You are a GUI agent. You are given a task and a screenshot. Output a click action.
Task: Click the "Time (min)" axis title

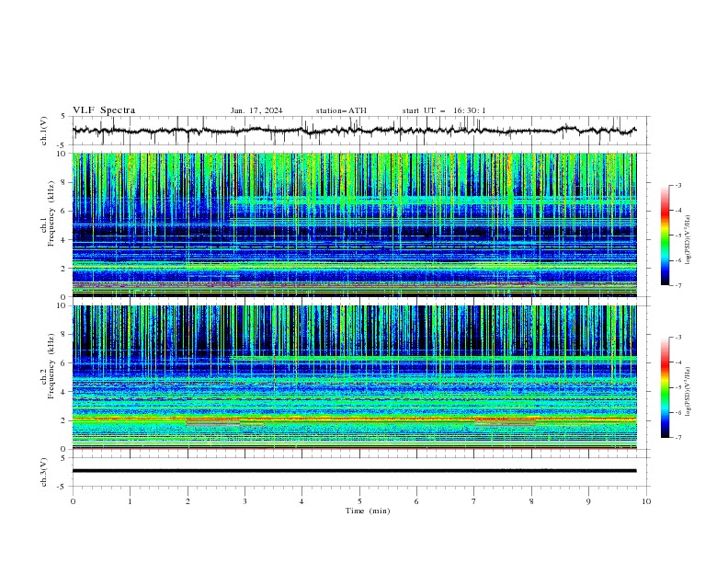[x=368, y=511]
